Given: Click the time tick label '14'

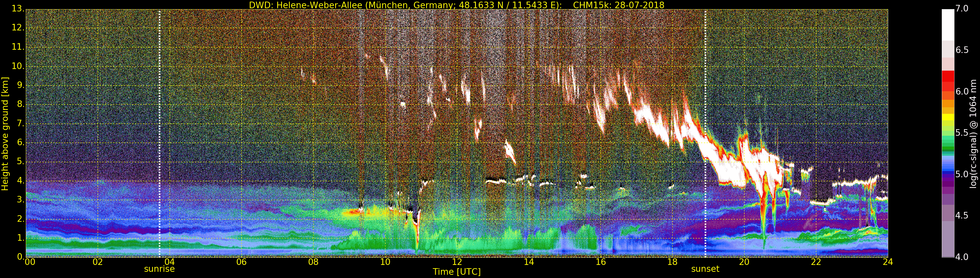Looking at the screenshot, I should 529,262.
